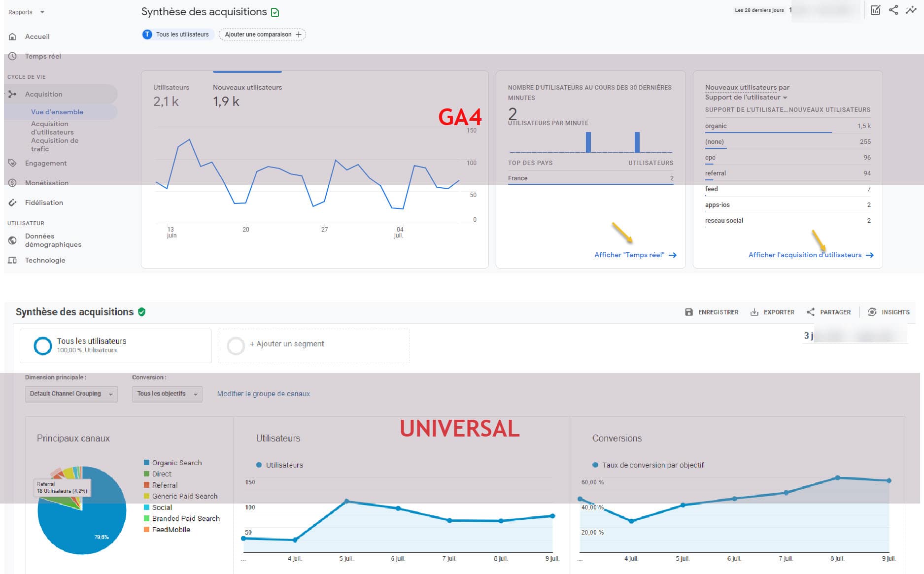Select the Utilisateurs metric tab
Viewport: 924px width, 574px height.
click(x=171, y=95)
